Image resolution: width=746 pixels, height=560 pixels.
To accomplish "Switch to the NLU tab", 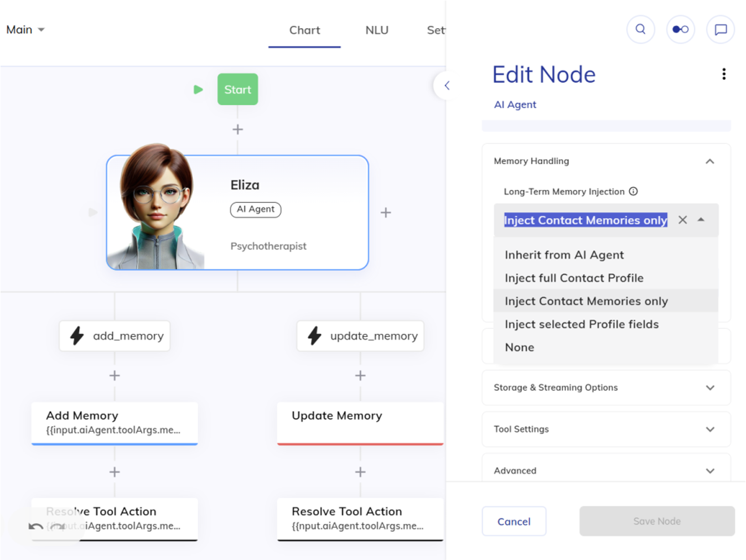I will pyautogui.click(x=376, y=30).
